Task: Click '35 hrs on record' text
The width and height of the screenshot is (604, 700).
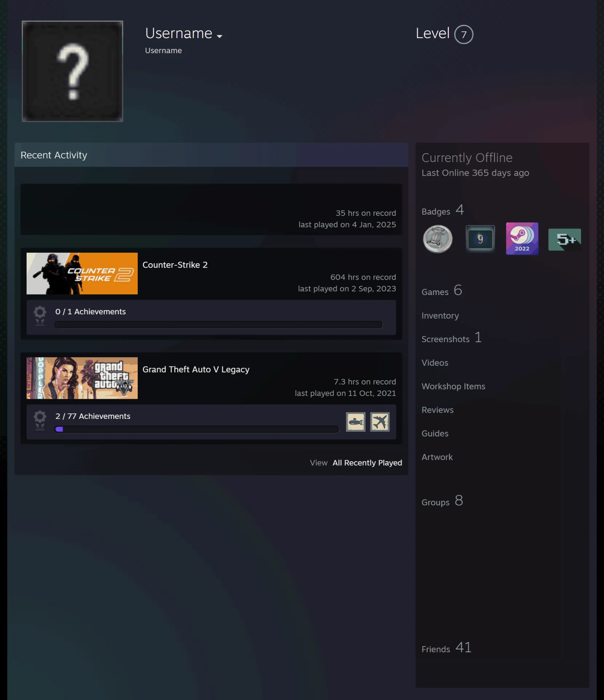Action: [366, 213]
